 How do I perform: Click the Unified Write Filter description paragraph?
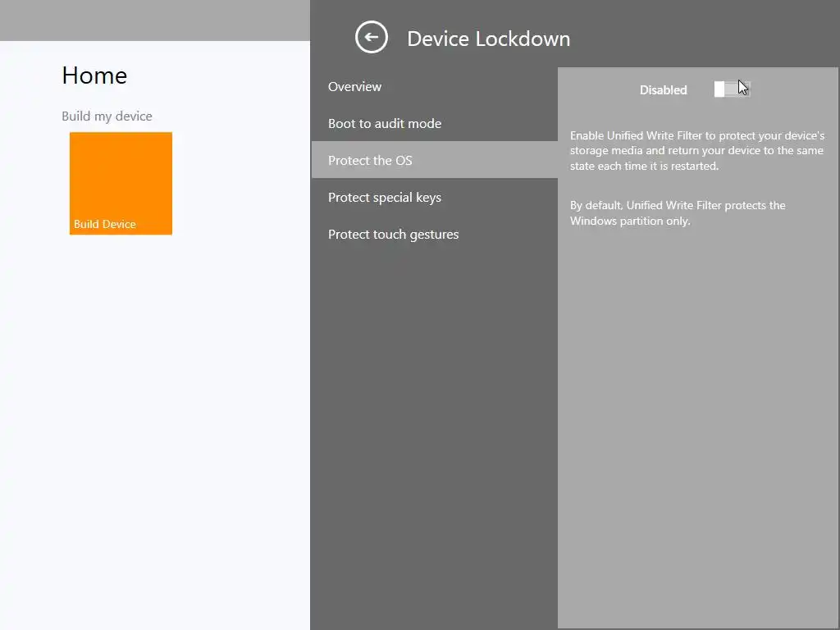coord(696,151)
